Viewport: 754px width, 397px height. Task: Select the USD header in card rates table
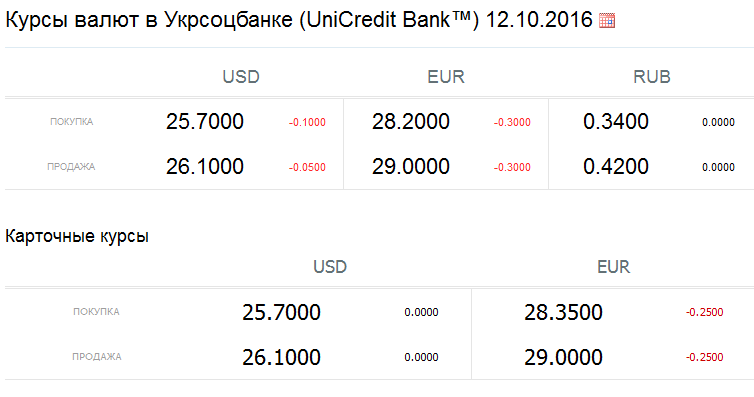pyautogui.click(x=330, y=267)
